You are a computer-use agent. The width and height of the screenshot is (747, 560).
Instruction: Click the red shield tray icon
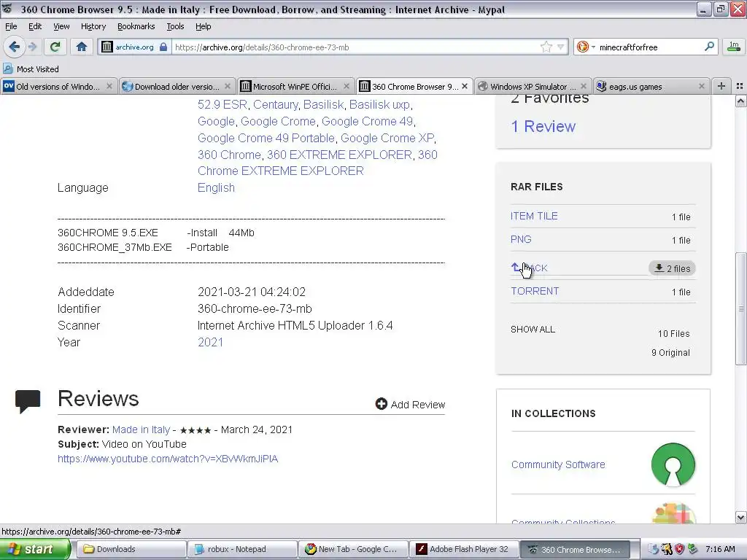679,549
